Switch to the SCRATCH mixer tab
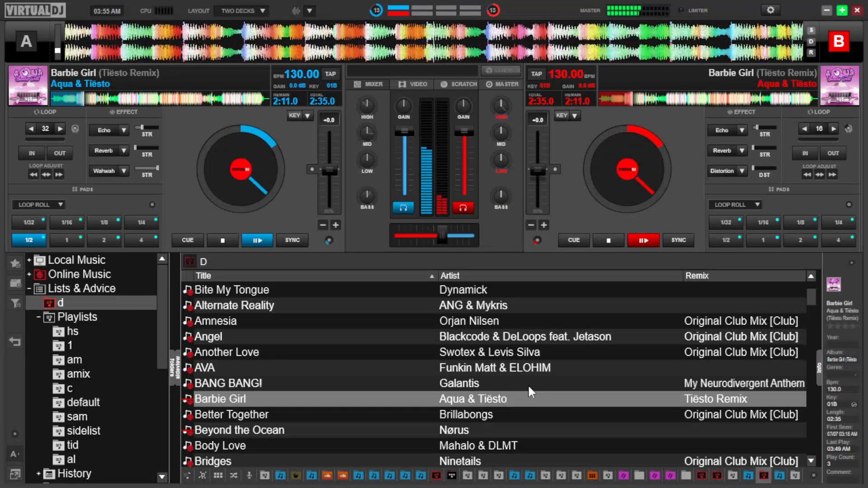868x488 pixels. 459,84
